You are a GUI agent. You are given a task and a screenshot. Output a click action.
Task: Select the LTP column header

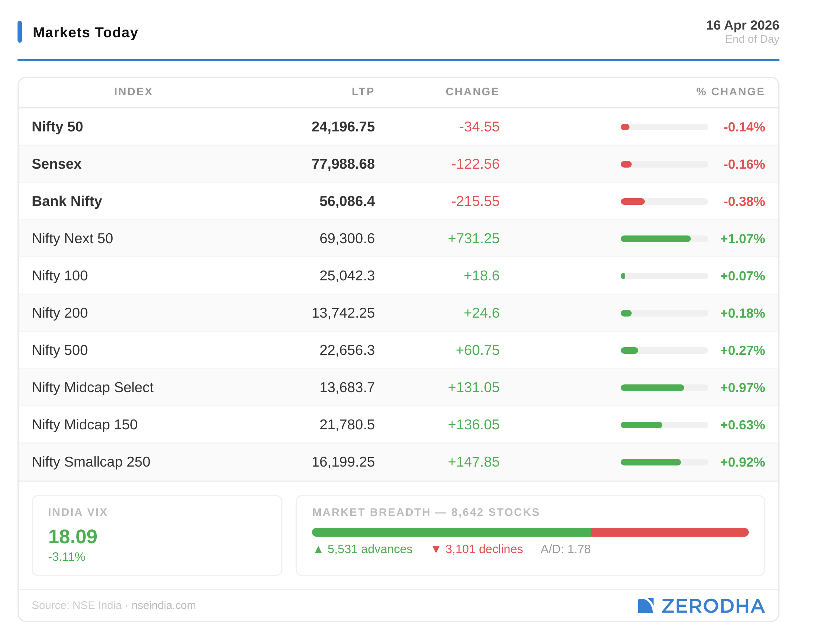point(363,92)
